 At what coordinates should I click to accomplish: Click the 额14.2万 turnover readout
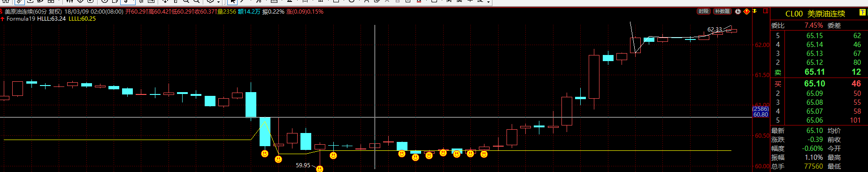[249, 11]
